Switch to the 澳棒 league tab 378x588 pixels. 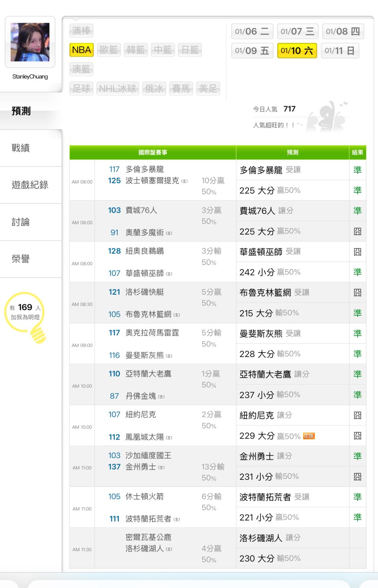(x=82, y=31)
